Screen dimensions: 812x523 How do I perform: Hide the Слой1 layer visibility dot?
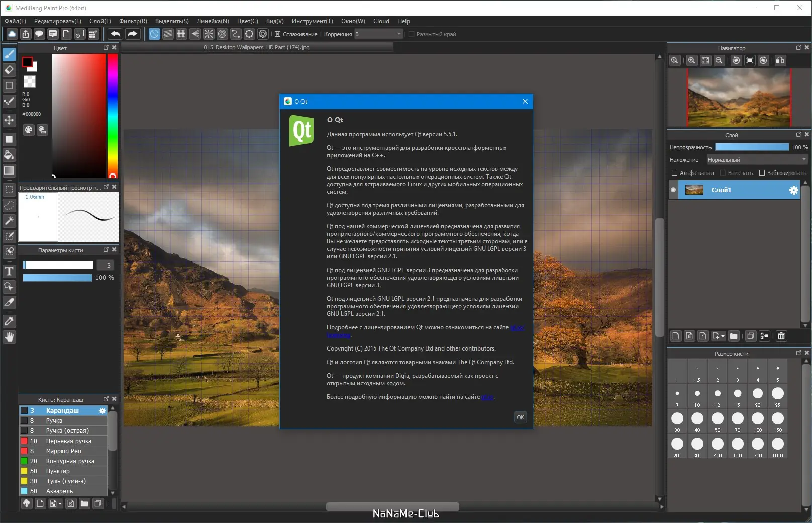click(673, 190)
